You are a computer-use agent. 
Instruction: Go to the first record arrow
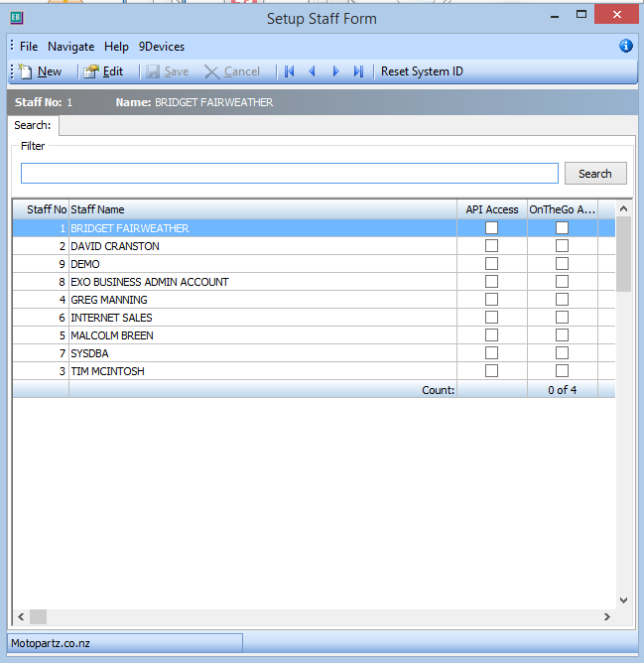tap(289, 71)
